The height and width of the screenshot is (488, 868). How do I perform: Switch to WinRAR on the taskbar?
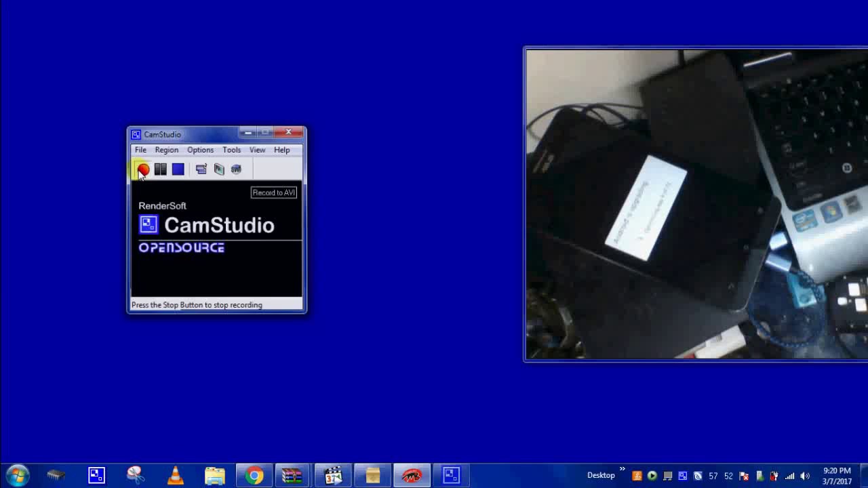point(292,475)
